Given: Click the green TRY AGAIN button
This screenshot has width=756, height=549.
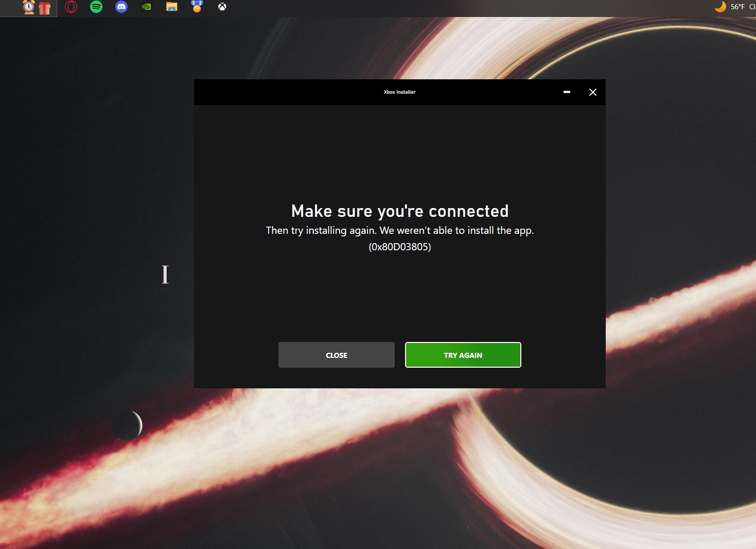Looking at the screenshot, I should click(x=463, y=355).
